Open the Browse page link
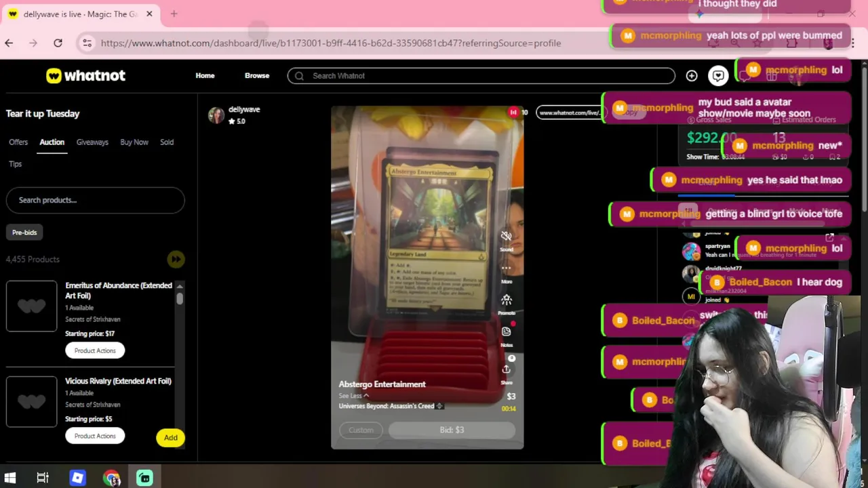This screenshot has width=868, height=488. (257, 76)
